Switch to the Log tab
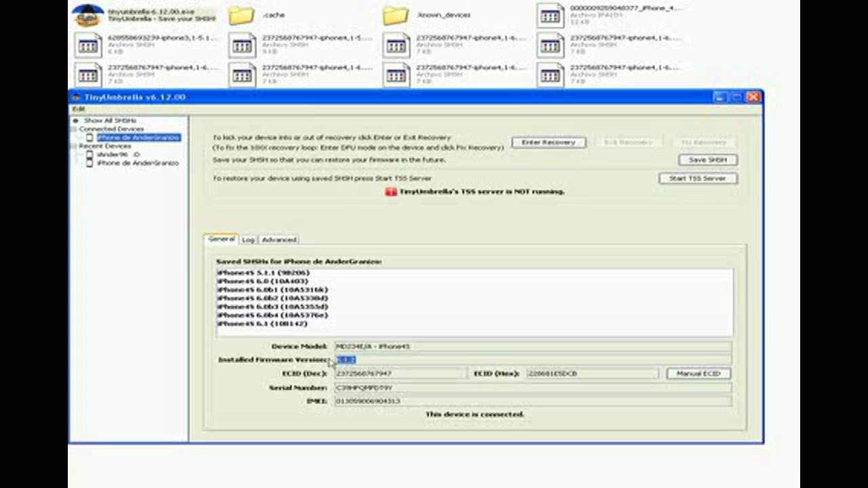Viewport: 868px width, 488px height. pos(248,239)
